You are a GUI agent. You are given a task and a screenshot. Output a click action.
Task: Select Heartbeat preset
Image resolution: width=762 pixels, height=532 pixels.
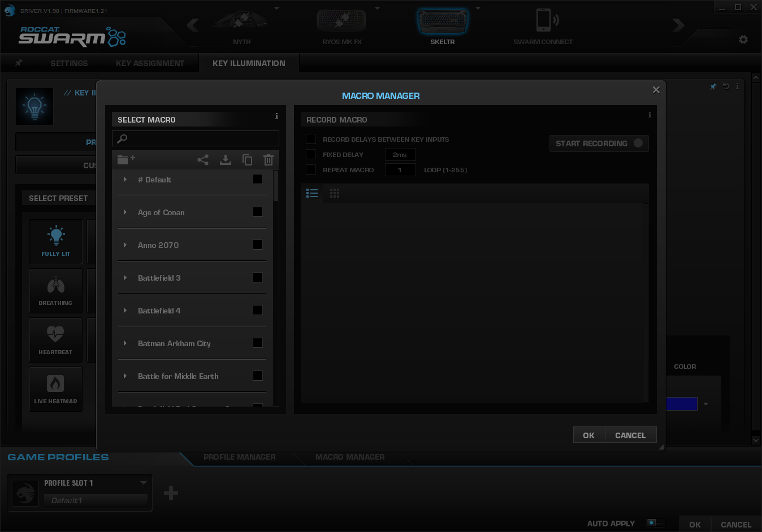tap(56, 340)
